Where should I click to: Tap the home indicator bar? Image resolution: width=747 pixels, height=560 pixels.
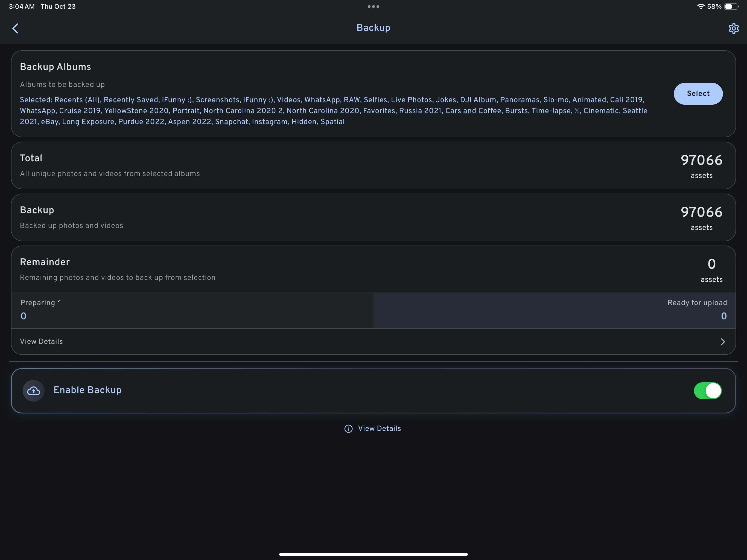373,554
